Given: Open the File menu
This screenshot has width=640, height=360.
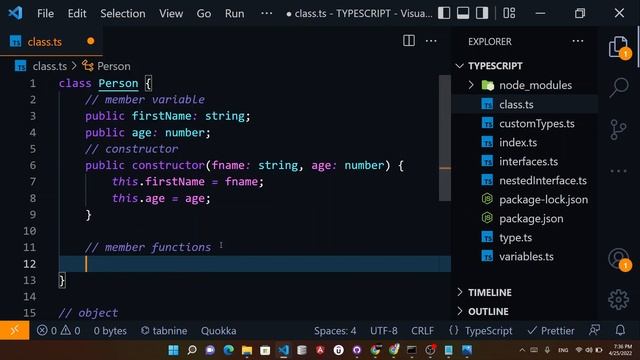Looking at the screenshot, I should (45, 13).
